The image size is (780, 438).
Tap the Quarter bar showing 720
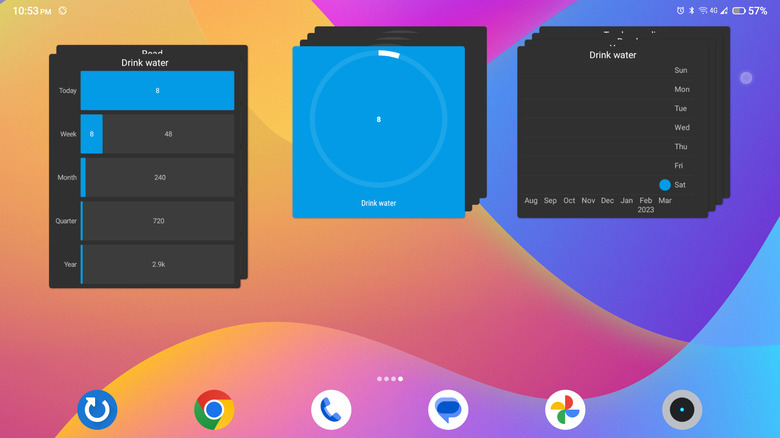tap(157, 220)
